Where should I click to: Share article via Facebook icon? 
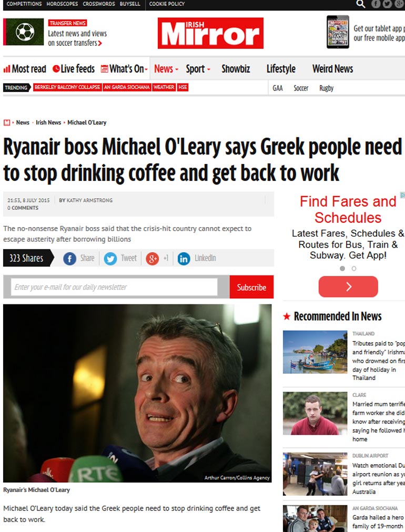[x=69, y=259]
